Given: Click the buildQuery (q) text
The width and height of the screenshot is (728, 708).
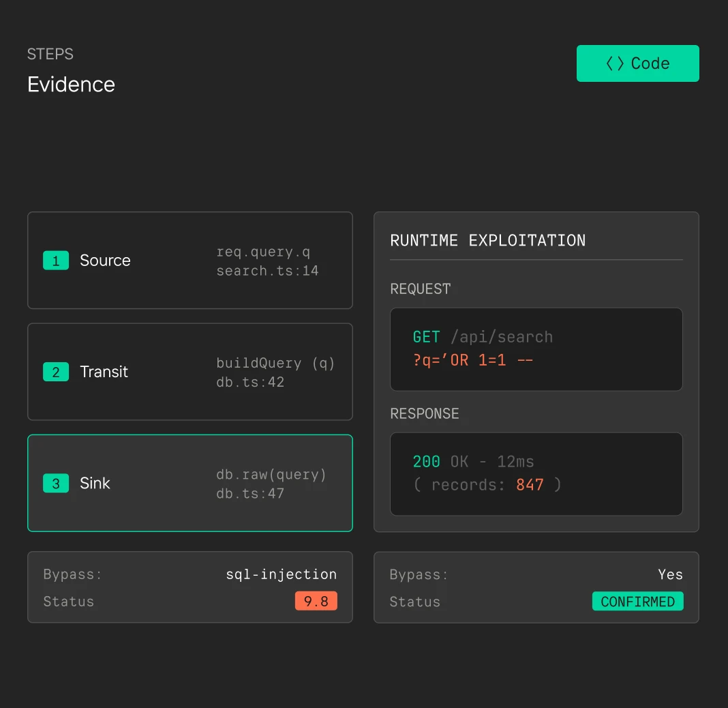Looking at the screenshot, I should (275, 364).
